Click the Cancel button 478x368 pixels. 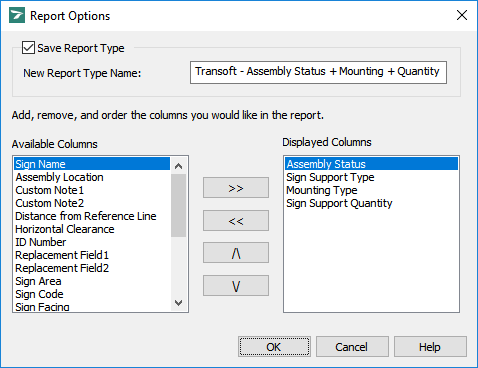[352, 347]
